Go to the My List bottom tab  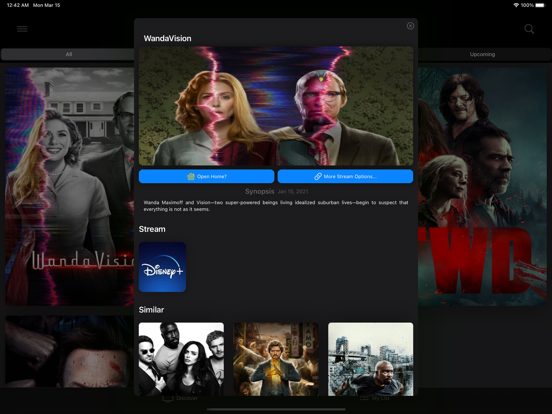[x=375, y=398]
